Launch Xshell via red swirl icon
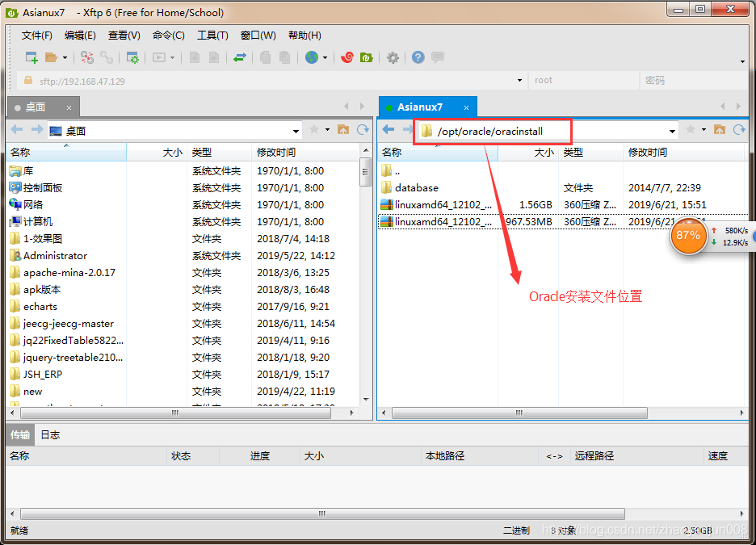This screenshot has width=756, height=545. click(347, 58)
